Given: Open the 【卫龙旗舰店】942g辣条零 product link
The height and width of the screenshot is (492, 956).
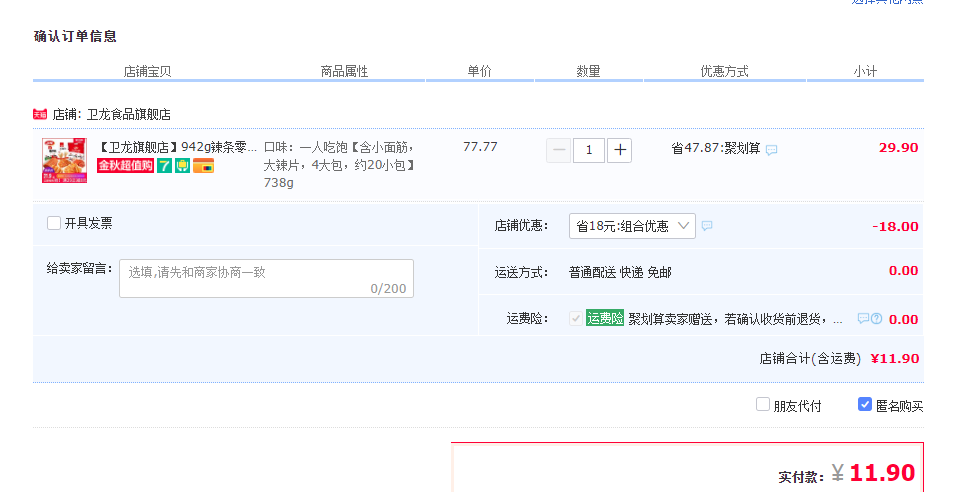Looking at the screenshot, I should point(177,148).
